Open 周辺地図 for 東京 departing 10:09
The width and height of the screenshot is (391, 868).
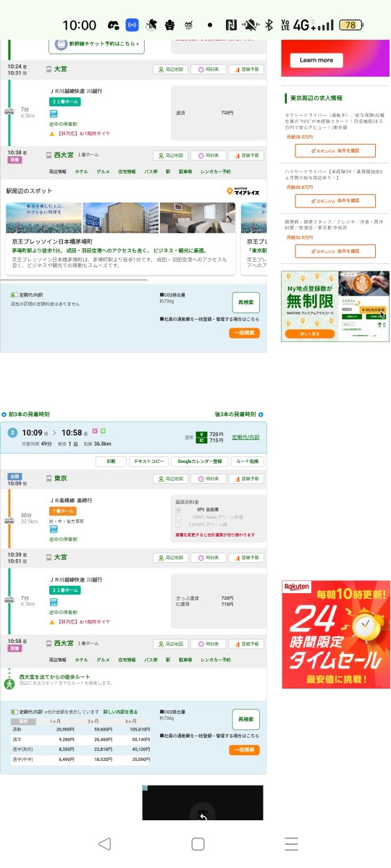click(x=170, y=479)
